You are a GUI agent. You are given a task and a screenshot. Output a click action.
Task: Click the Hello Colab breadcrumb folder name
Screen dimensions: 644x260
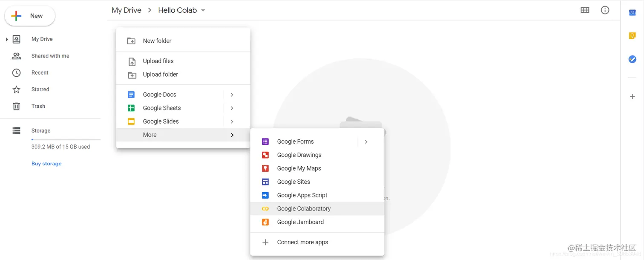point(177,10)
